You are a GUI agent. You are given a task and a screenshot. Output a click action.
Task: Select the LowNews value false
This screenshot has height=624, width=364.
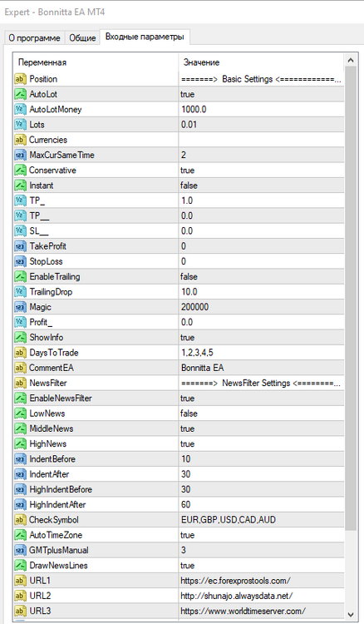189,414
